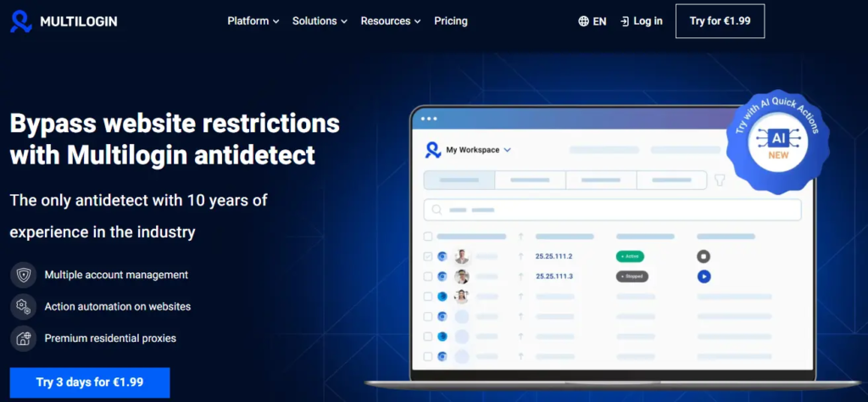Click the shield icon beside Multiple account management

pyautogui.click(x=23, y=275)
